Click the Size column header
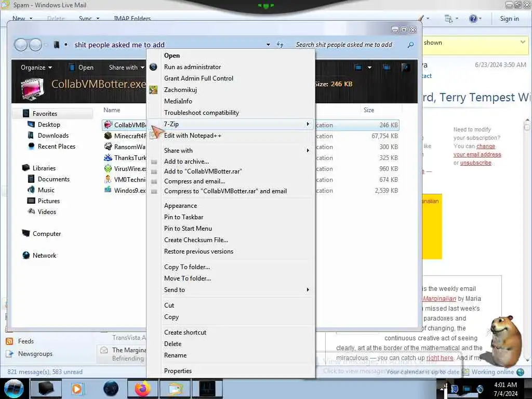 [369, 110]
